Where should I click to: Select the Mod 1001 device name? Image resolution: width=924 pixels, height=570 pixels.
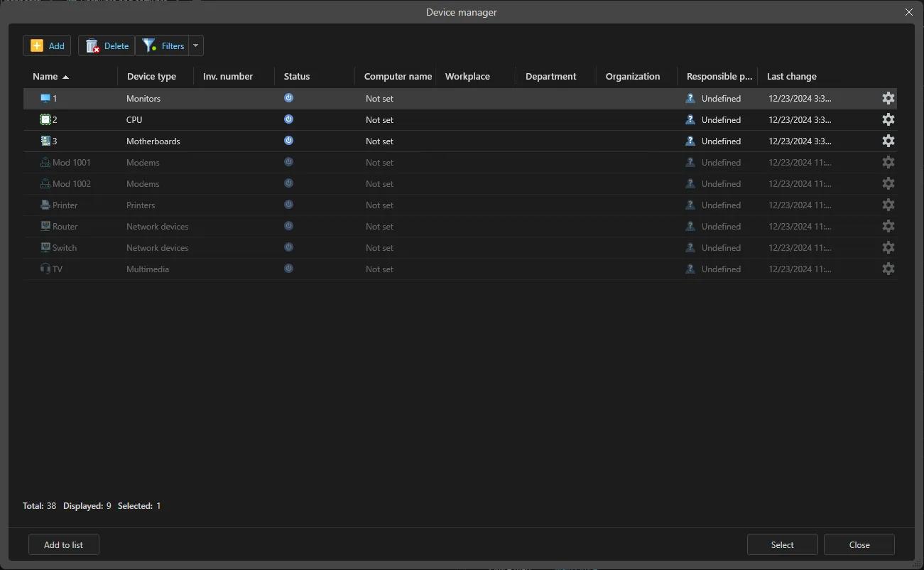click(x=72, y=162)
